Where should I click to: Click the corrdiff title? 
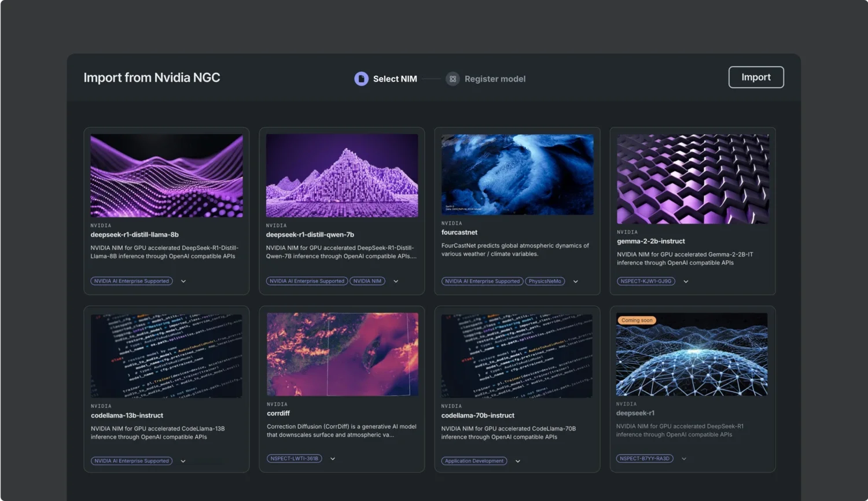click(x=278, y=413)
